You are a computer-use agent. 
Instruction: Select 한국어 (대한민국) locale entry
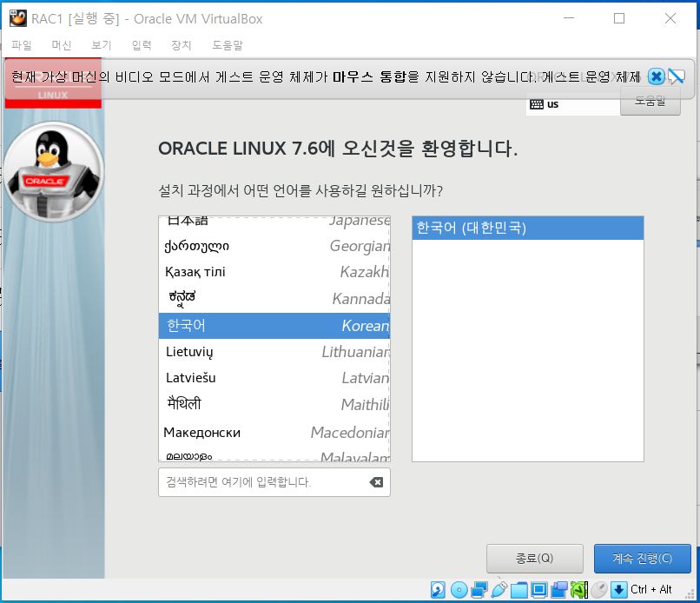click(528, 229)
